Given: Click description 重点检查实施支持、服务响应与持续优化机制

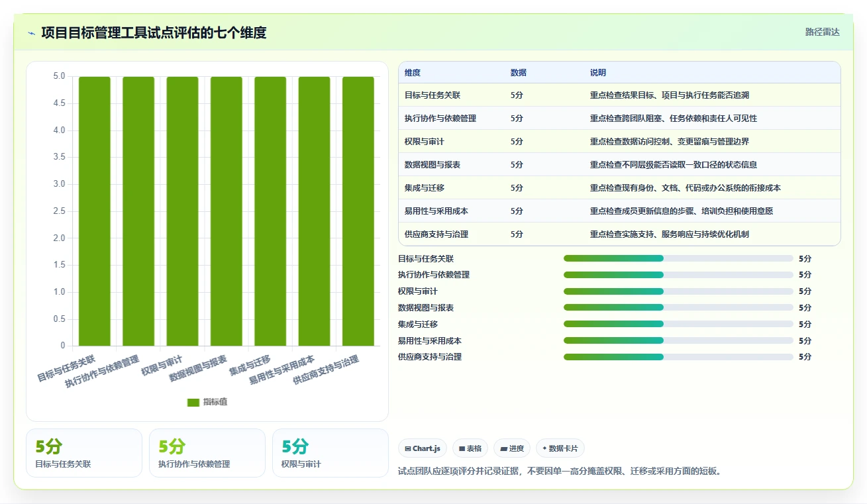Looking at the screenshot, I should coord(670,234).
